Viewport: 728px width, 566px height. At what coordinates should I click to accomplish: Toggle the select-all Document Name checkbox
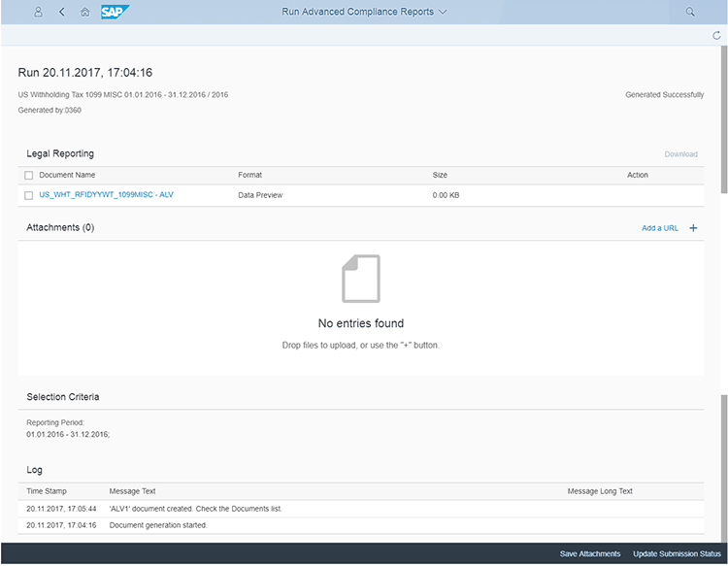click(x=29, y=176)
